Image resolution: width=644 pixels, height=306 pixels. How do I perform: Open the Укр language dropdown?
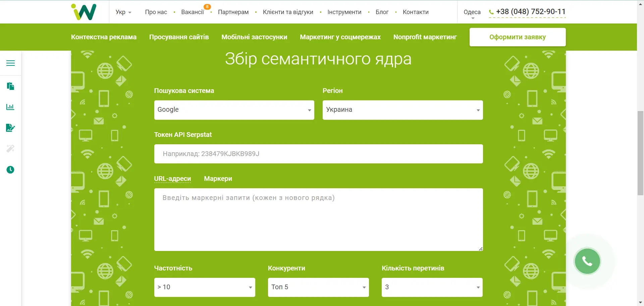tap(123, 12)
